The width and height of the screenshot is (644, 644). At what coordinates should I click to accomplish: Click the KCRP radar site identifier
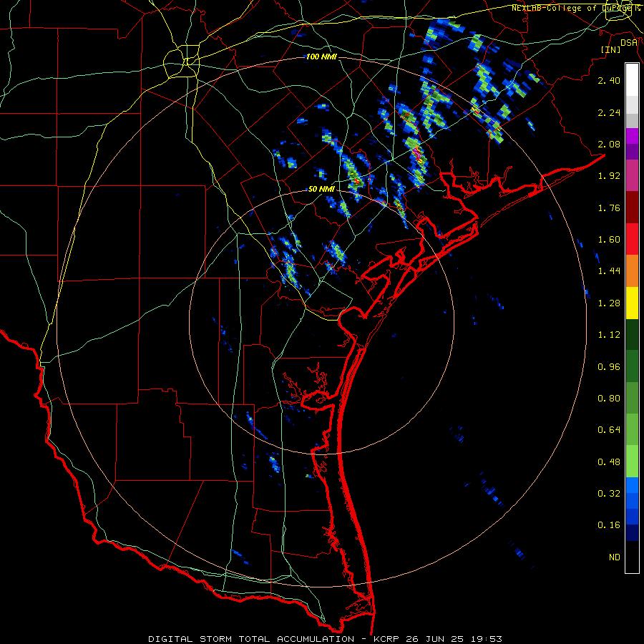pos(386,639)
